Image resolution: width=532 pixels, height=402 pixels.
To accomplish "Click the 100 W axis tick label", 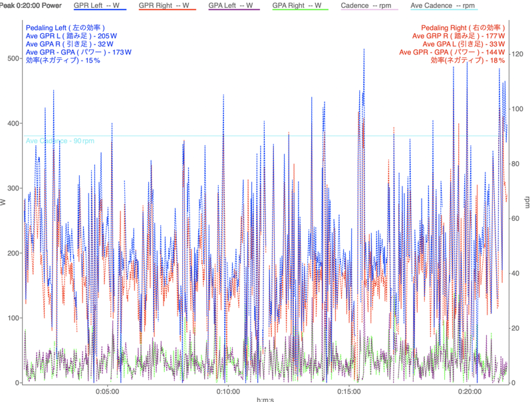I will click(13, 318).
